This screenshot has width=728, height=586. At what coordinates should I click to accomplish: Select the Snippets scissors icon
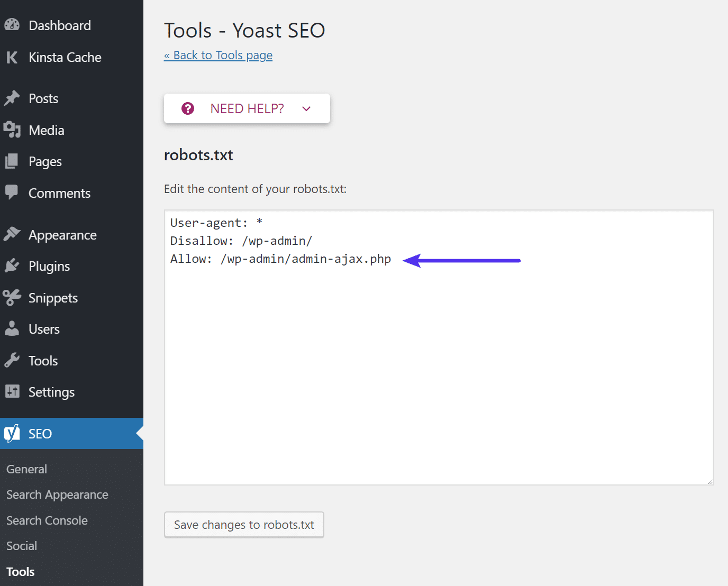[x=12, y=297]
